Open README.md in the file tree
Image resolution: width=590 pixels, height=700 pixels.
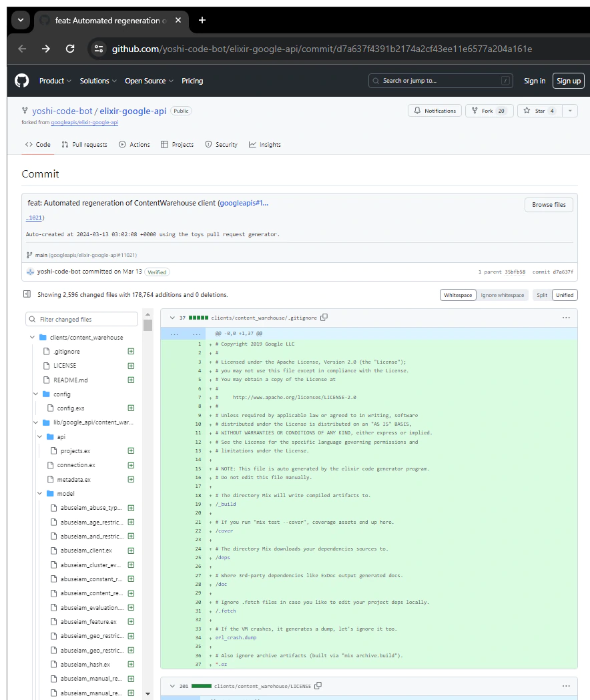point(71,380)
